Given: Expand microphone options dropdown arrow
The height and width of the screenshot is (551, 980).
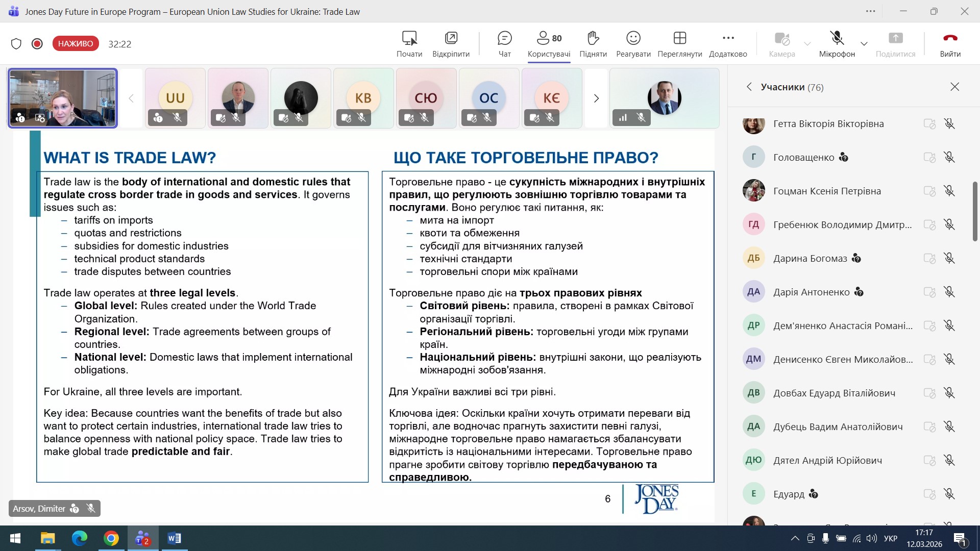Looking at the screenshot, I should (x=864, y=44).
